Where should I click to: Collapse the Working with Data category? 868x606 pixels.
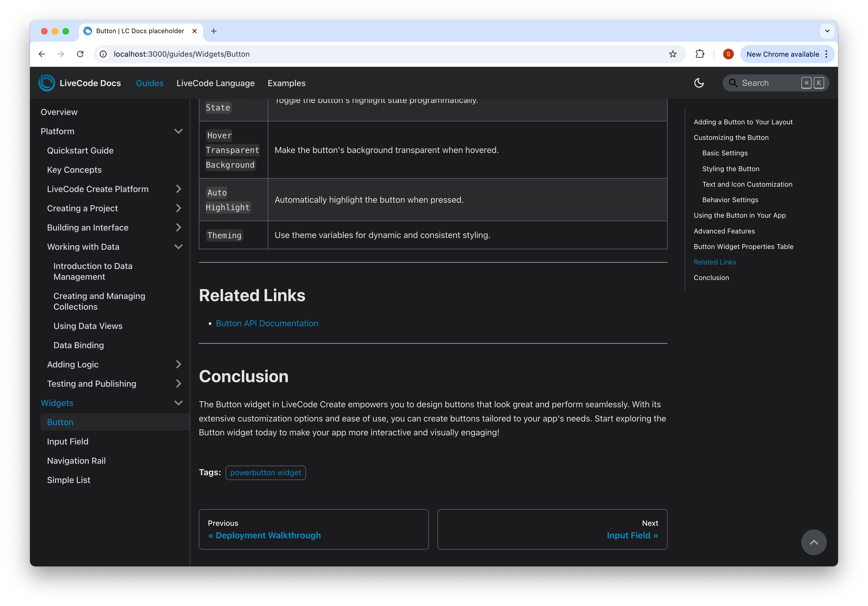point(178,247)
